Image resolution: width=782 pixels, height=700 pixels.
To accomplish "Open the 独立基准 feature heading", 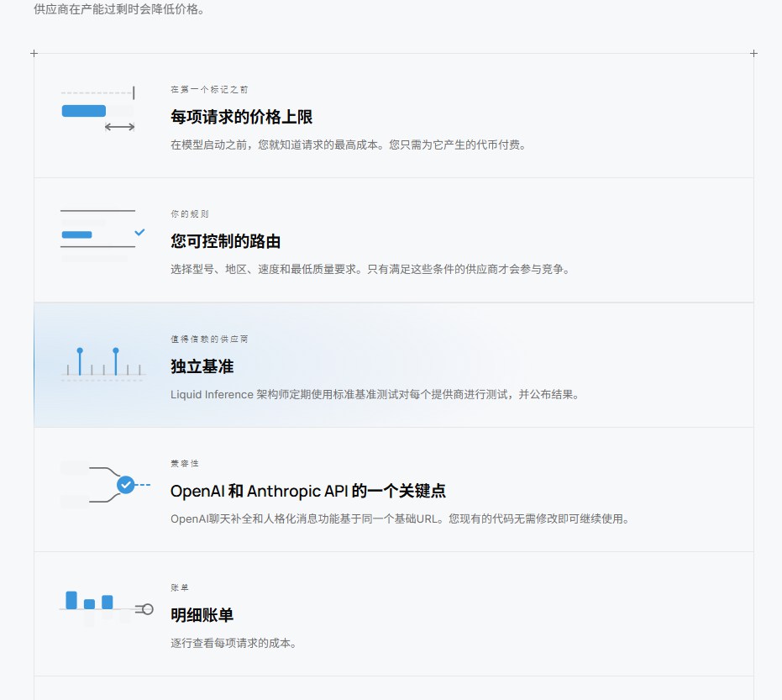I will 202,366.
